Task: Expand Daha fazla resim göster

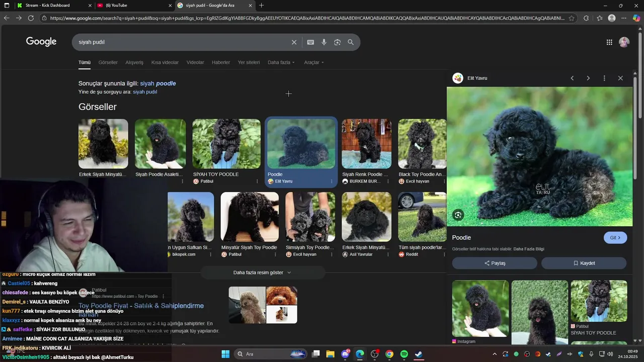Action: [x=263, y=273]
